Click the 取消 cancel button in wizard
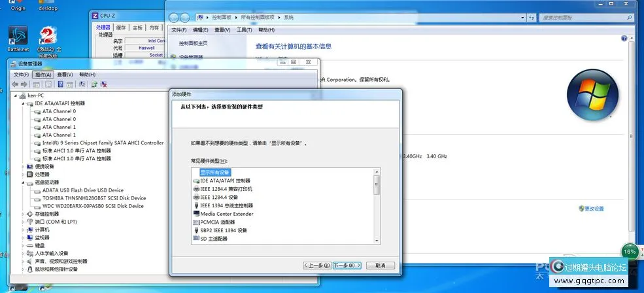Image resolution: width=644 pixels, height=293 pixels. [380, 266]
